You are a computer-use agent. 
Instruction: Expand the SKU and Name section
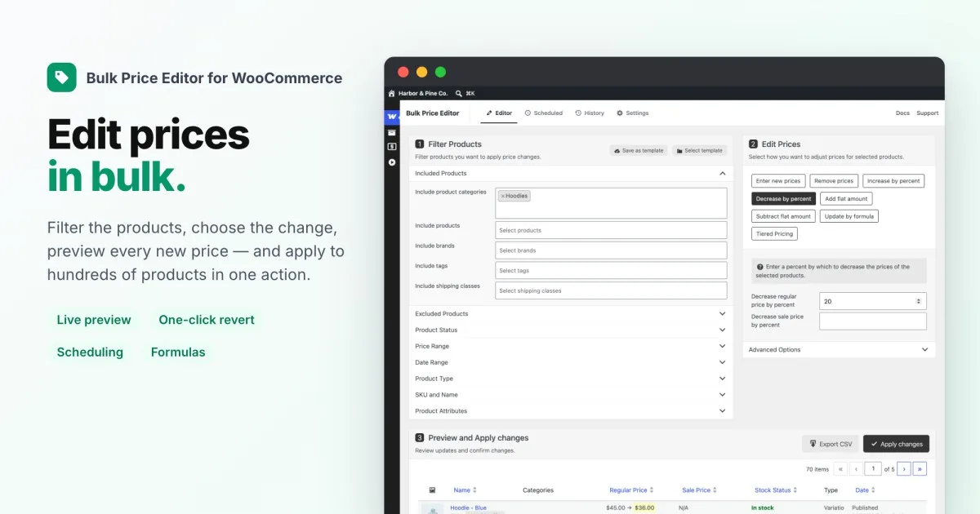[x=570, y=395]
